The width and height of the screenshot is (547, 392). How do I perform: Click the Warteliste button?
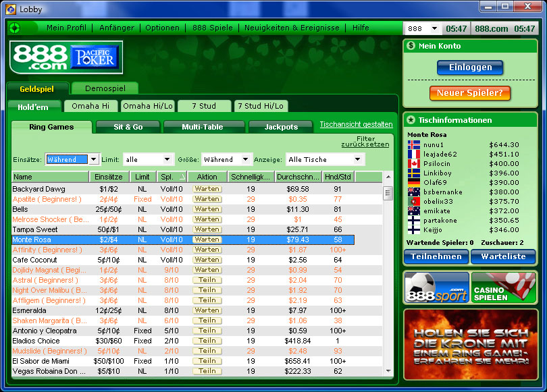click(x=503, y=256)
